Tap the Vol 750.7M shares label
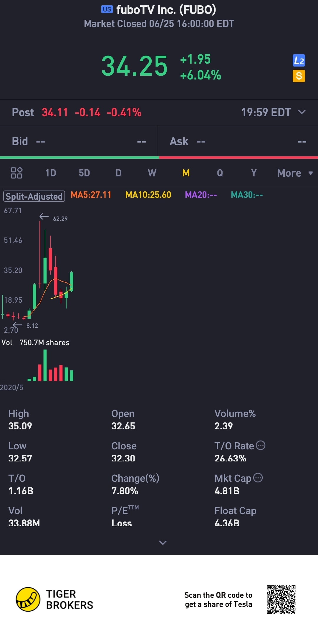Screen dimensions: 318x644 point(35,342)
